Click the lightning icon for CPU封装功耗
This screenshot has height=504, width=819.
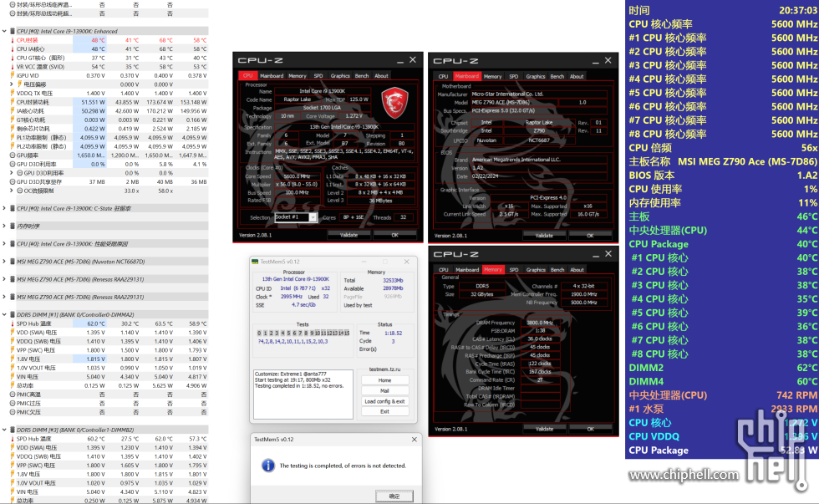pyautogui.click(x=13, y=102)
